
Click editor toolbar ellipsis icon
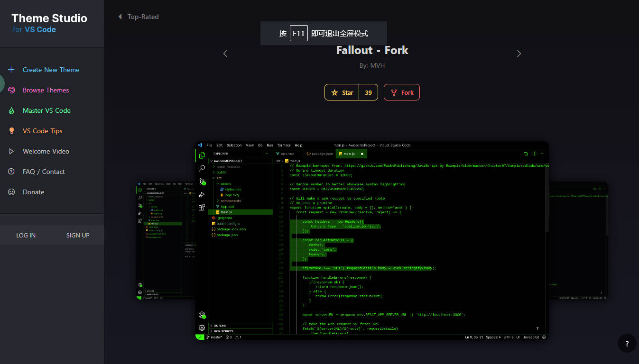pos(543,154)
